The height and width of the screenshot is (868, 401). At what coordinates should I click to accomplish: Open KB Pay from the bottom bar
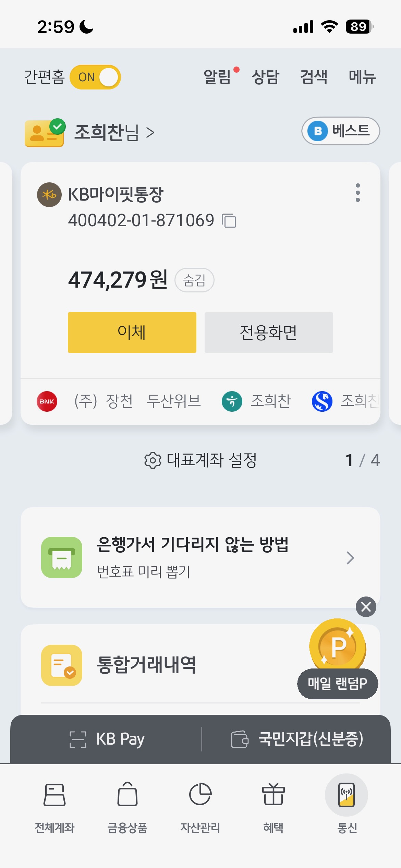[x=107, y=739]
